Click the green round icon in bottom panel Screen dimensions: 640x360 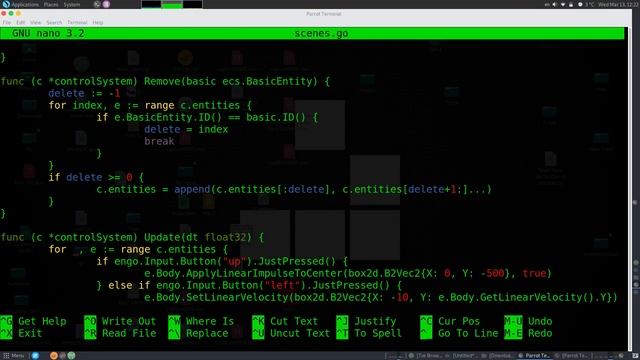(x=71, y=356)
